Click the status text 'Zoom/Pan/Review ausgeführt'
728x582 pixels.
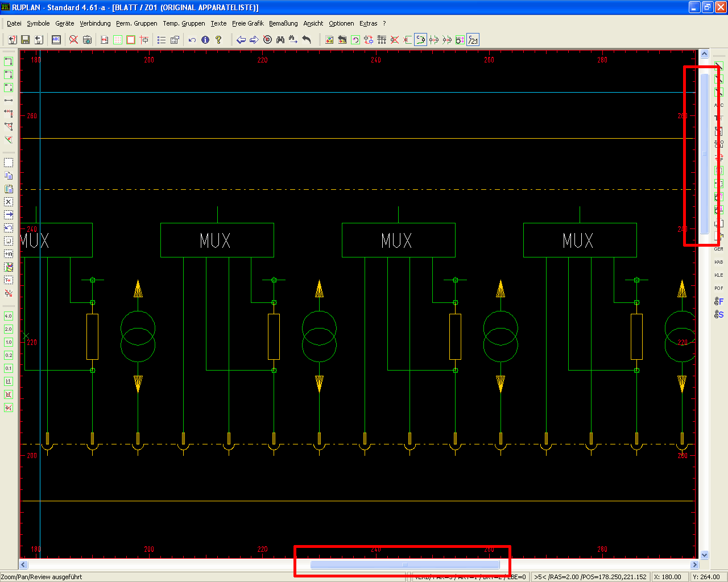tap(42, 577)
